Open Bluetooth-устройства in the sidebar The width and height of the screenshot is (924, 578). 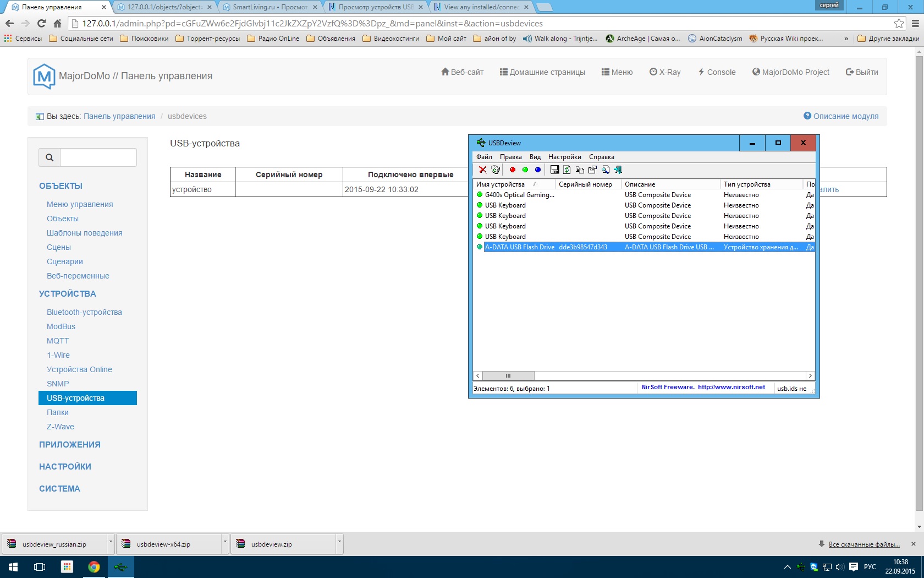pyautogui.click(x=84, y=312)
